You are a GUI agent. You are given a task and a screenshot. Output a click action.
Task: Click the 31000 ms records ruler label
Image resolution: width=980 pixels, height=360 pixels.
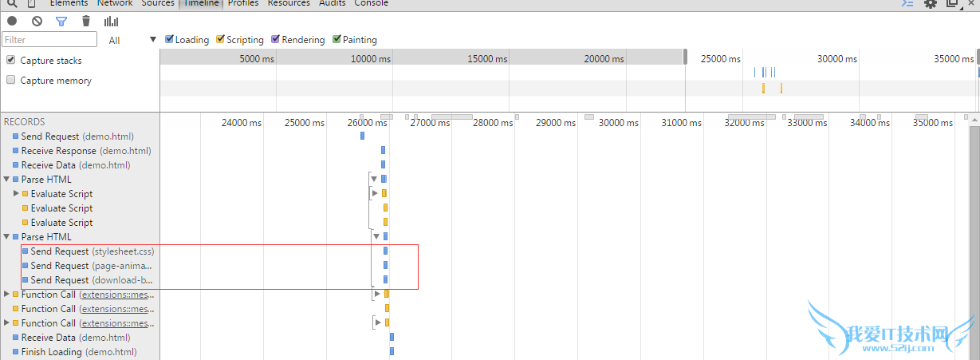[682, 123]
